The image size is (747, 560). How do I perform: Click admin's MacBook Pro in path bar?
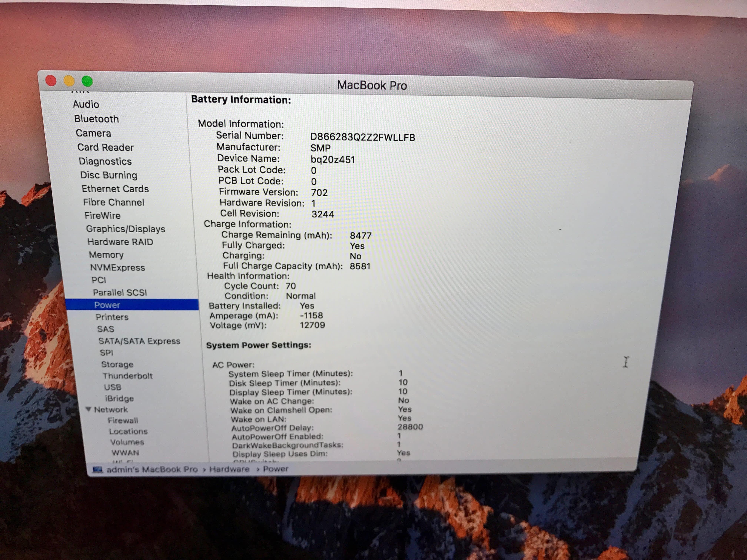[152, 469]
